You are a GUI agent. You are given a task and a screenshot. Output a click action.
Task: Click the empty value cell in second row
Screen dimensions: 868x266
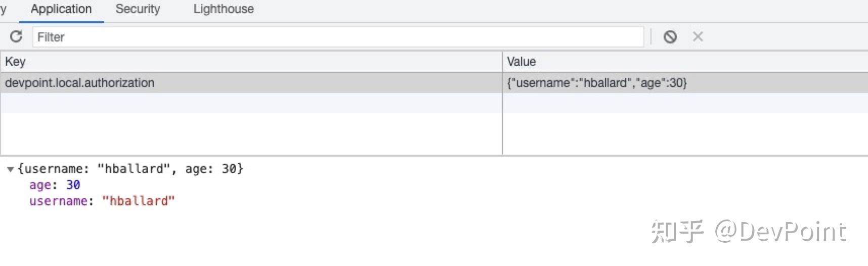click(x=685, y=103)
